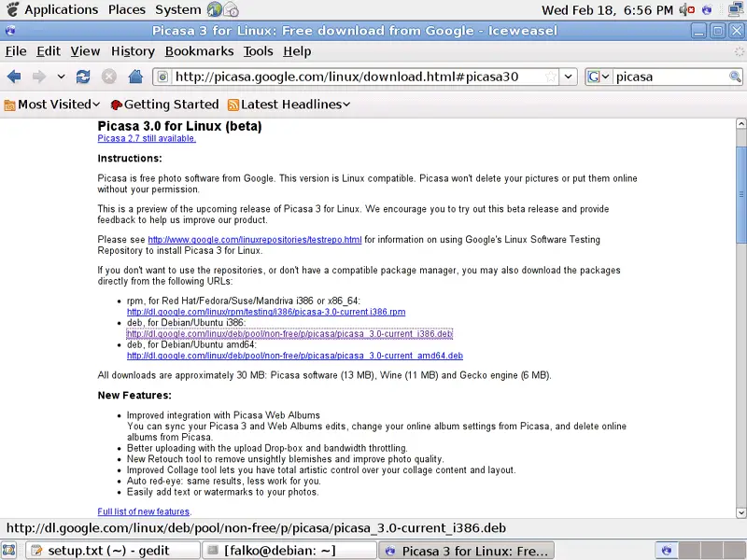Open the Edit menu
747x560 pixels.
click(49, 51)
